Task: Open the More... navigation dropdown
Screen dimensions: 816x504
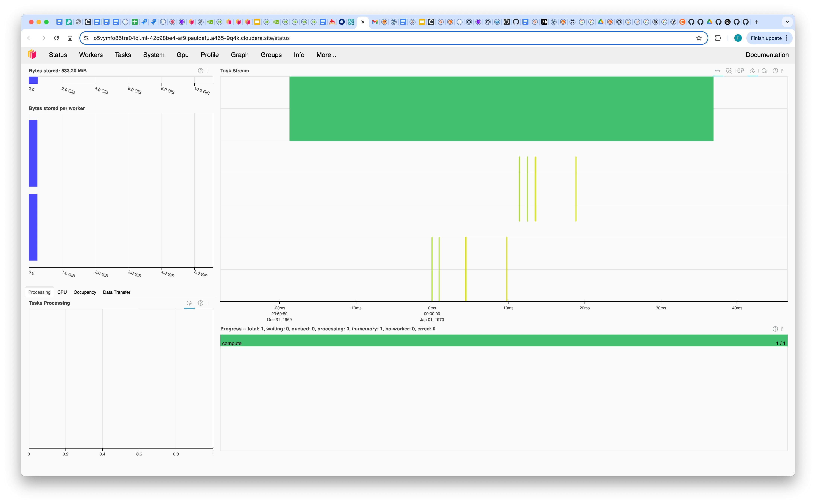Action: [x=326, y=55]
